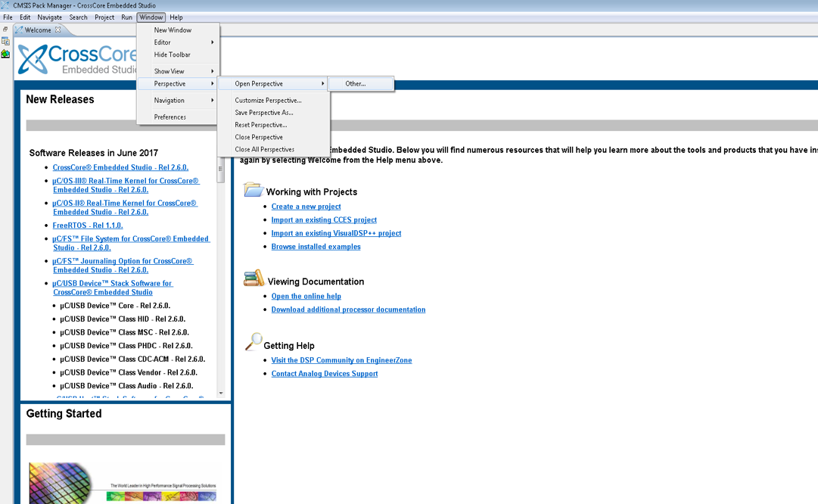This screenshot has height=504, width=818.
Task: Expand the Perspective submenu entry
Action: (178, 84)
